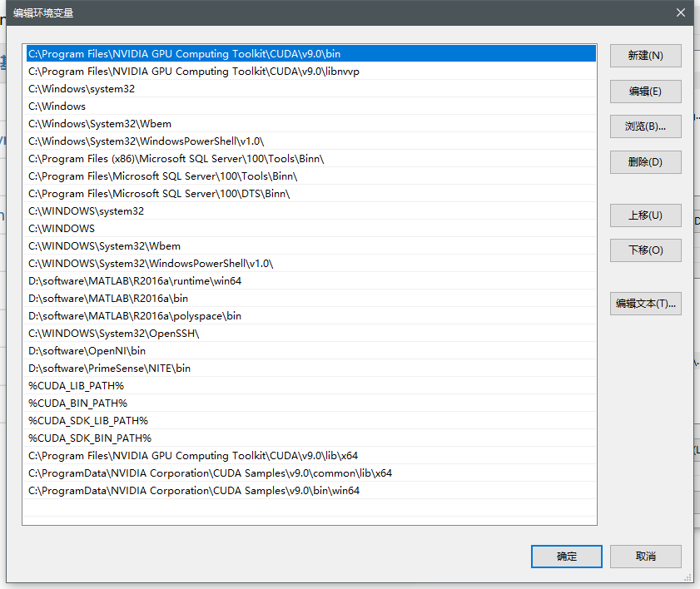This screenshot has width=700, height=589.
Task: Select MATLAB\R2016a\runtime\win64 entry
Action: tap(310, 281)
